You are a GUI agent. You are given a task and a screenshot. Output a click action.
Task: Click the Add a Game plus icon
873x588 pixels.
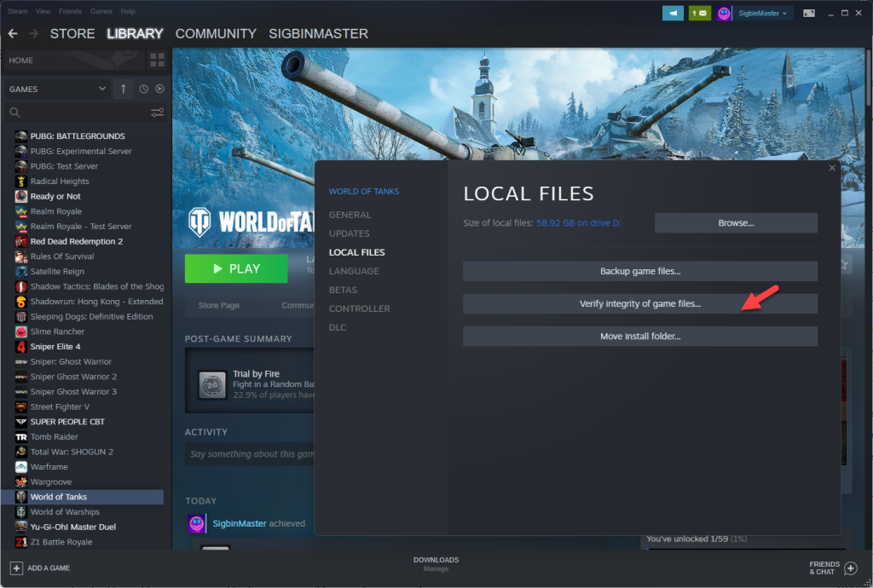(x=16, y=568)
